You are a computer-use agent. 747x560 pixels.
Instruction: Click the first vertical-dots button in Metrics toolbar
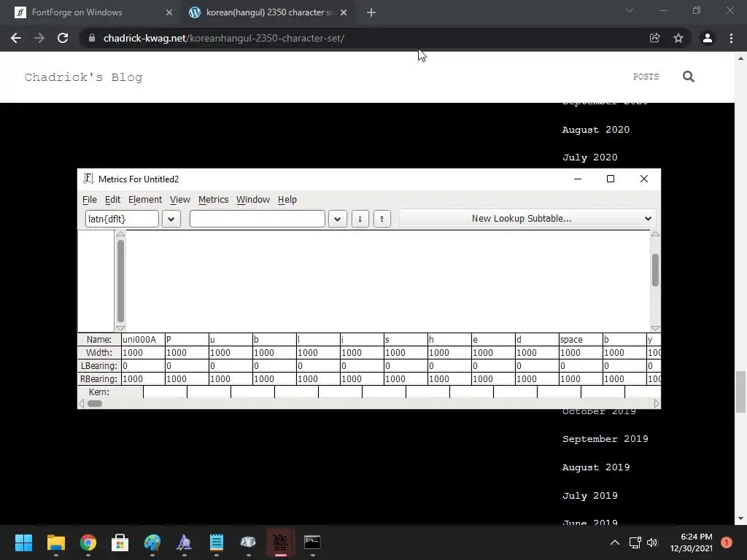[x=360, y=219]
